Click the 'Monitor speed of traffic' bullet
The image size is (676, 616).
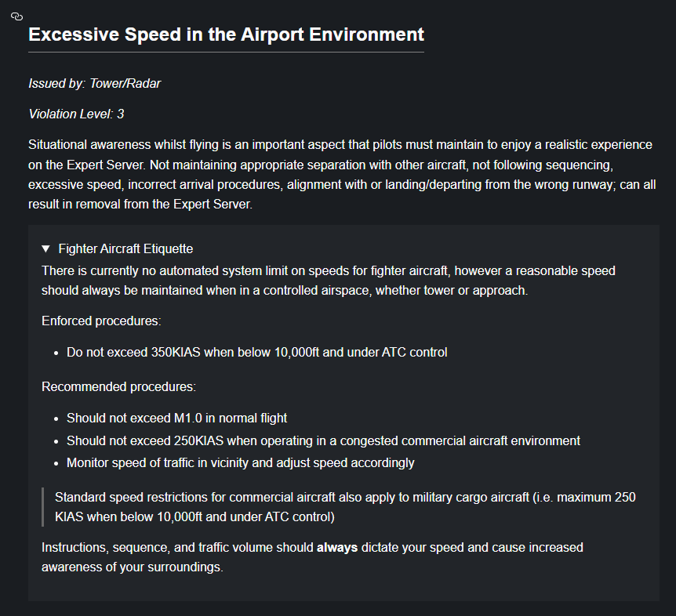click(x=240, y=462)
